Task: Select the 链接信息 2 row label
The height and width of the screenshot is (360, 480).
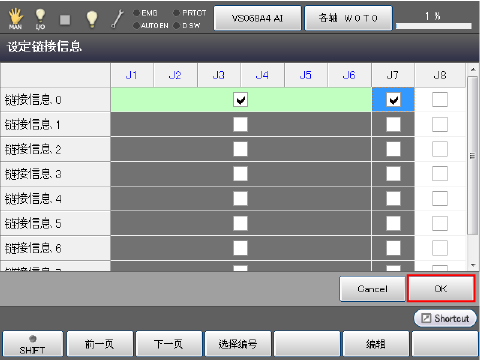Action: click(x=55, y=149)
